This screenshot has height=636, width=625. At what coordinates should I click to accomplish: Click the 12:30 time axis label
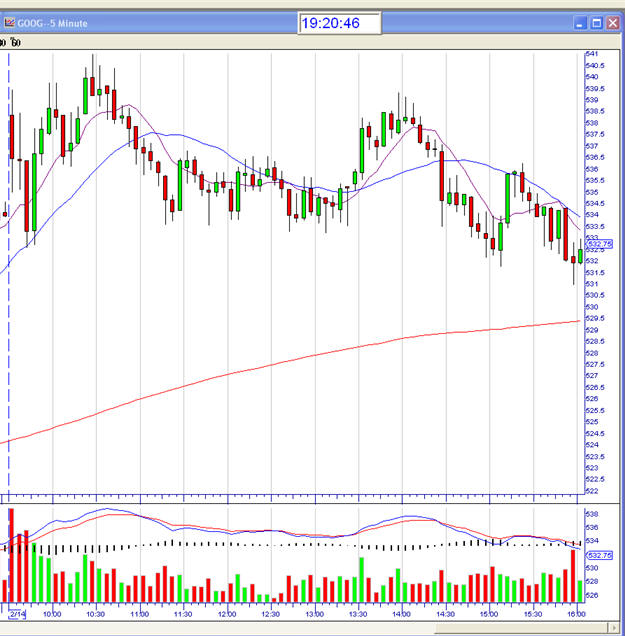pos(271,614)
